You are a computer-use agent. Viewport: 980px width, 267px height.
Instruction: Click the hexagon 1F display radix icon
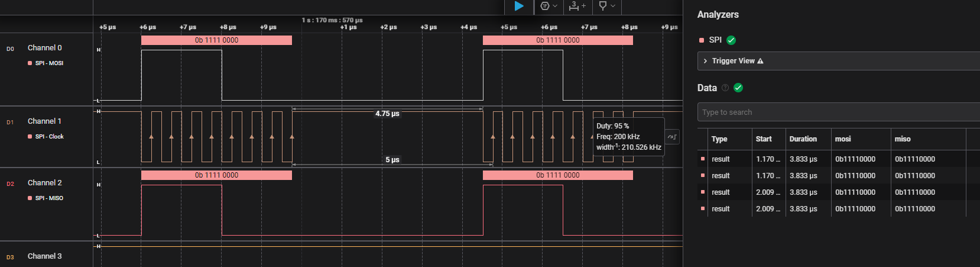tap(544, 6)
